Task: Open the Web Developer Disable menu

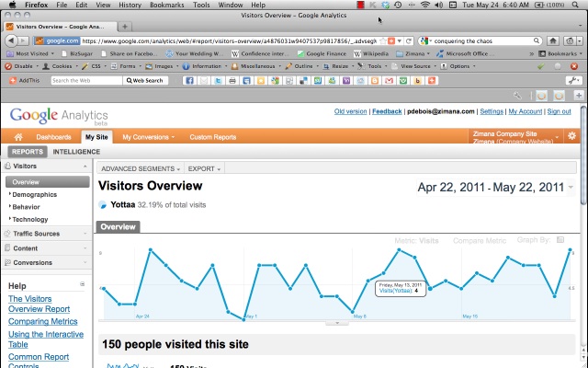Action: [x=21, y=66]
